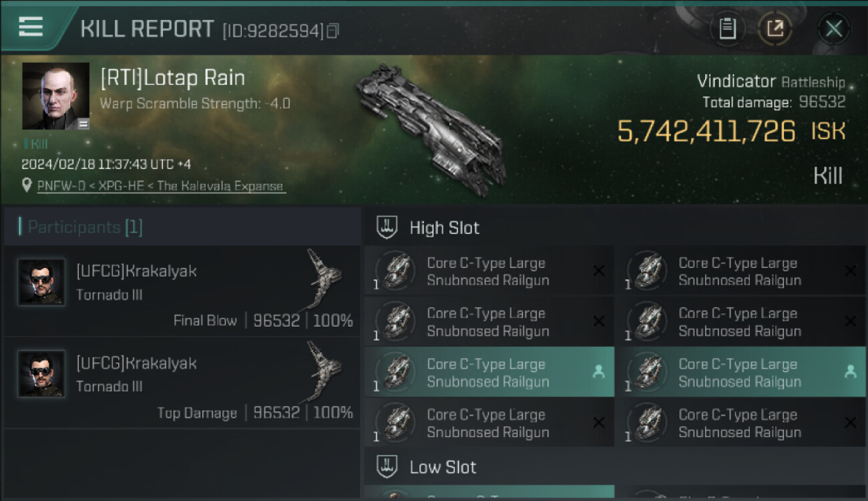Close the kill report window
This screenshot has width=868, height=501.
click(x=833, y=29)
